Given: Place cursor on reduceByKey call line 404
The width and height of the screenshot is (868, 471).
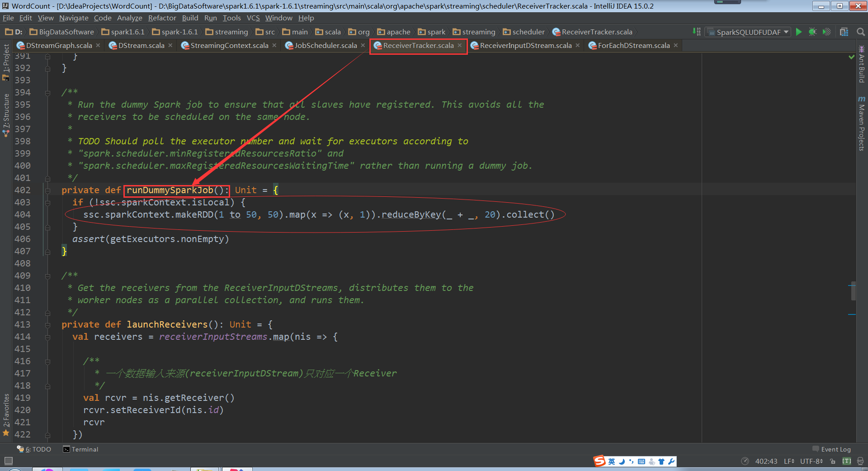Looking at the screenshot, I should (x=410, y=215).
